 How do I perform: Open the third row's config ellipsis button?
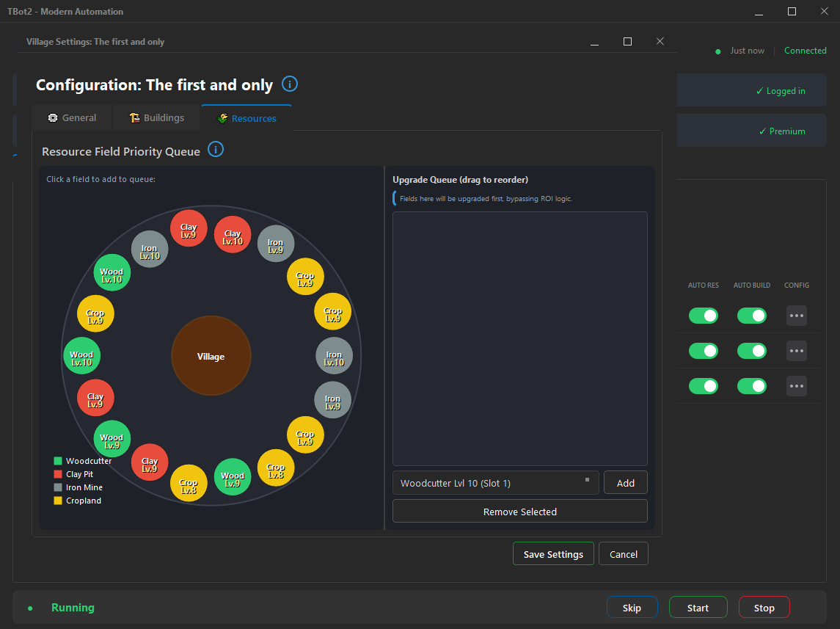pos(796,386)
